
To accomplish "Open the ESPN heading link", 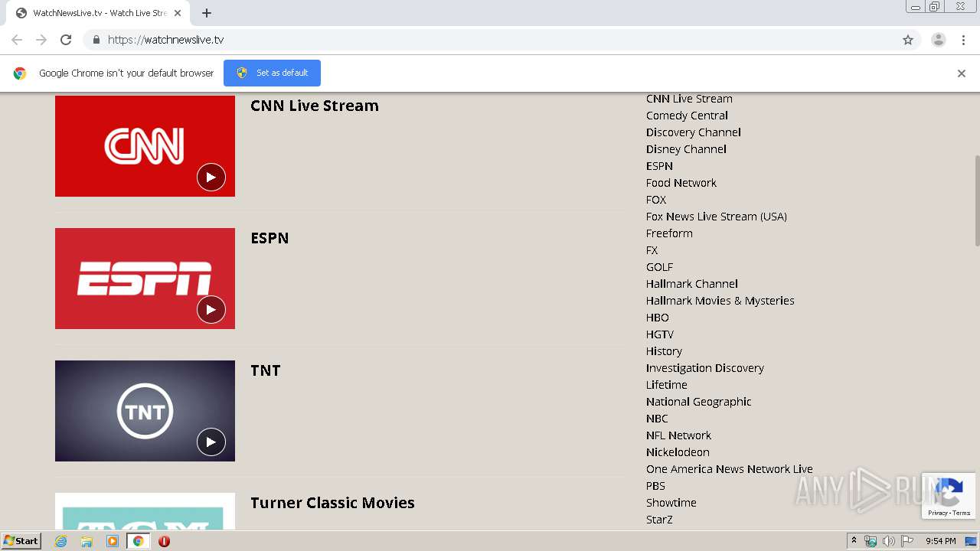I will (x=269, y=238).
